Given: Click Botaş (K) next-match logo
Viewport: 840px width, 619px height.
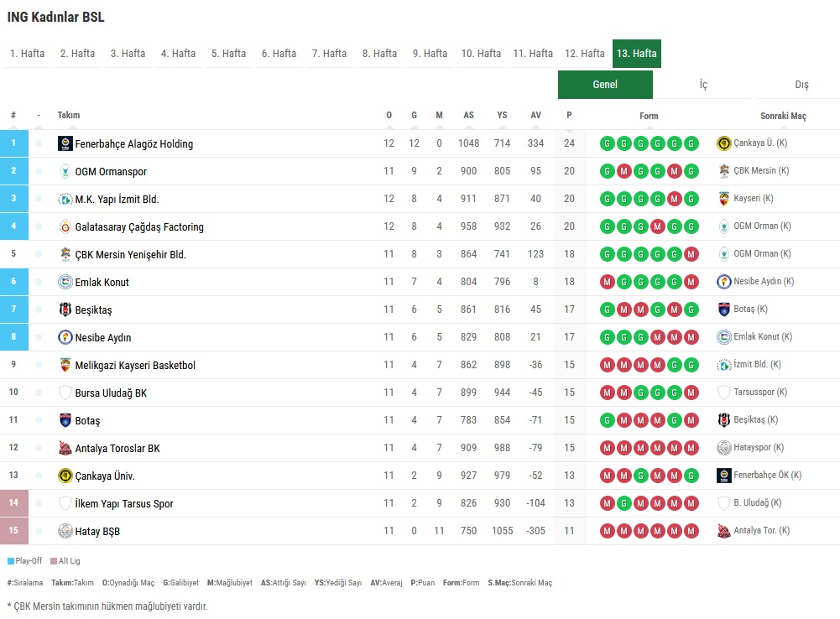Looking at the screenshot, I should 723,309.
